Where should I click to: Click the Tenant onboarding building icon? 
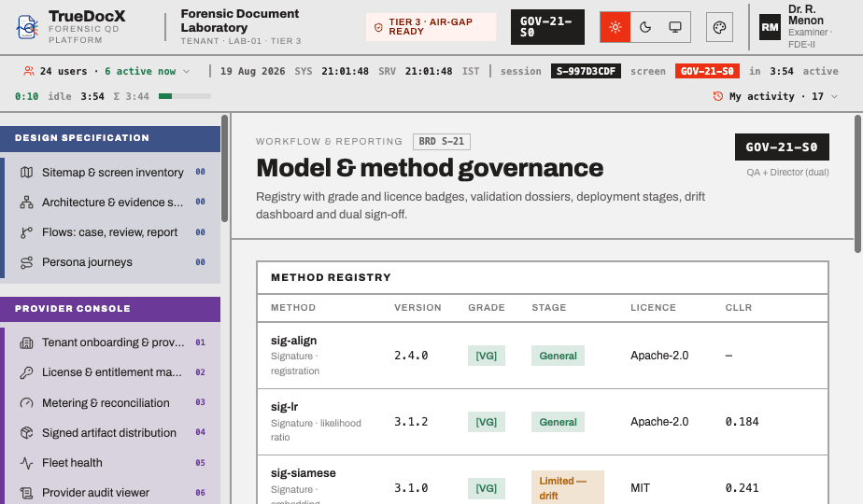pos(26,343)
